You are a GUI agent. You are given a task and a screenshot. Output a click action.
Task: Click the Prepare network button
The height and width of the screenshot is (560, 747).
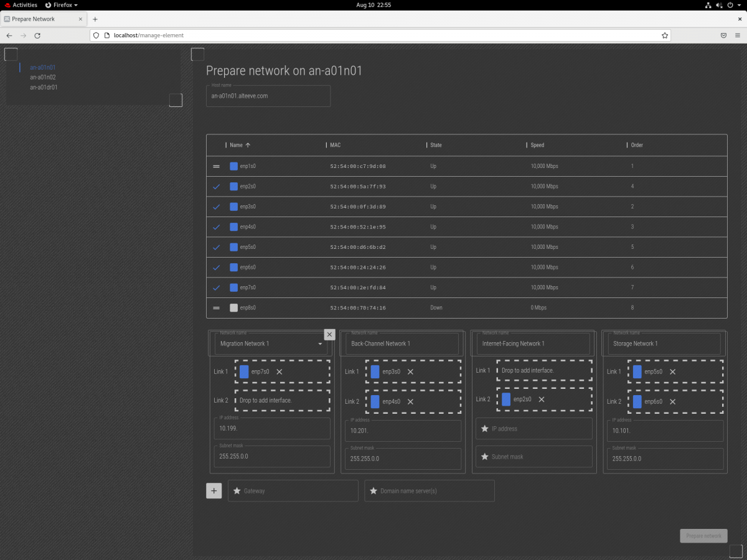(x=703, y=536)
